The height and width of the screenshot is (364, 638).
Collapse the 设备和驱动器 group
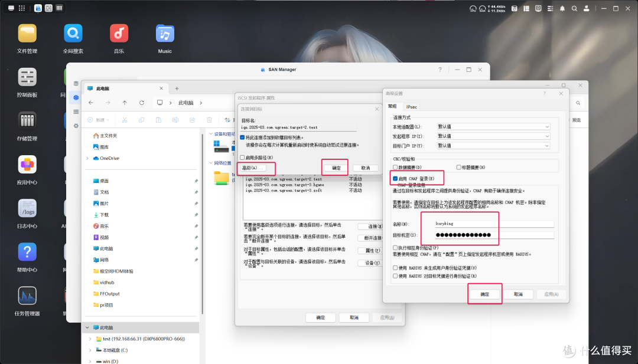pyautogui.click(x=211, y=134)
